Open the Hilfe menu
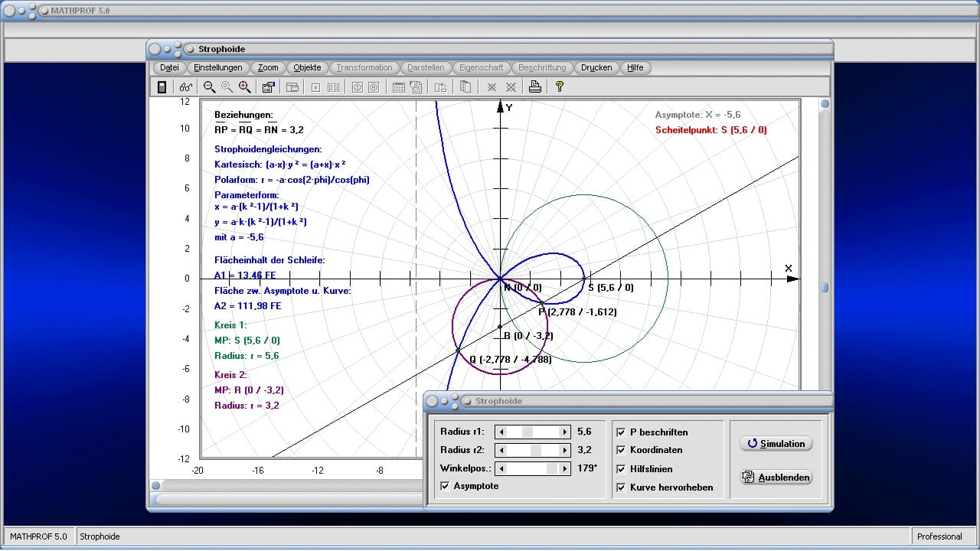This screenshot has height=551, width=980. [x=635, y=67]
